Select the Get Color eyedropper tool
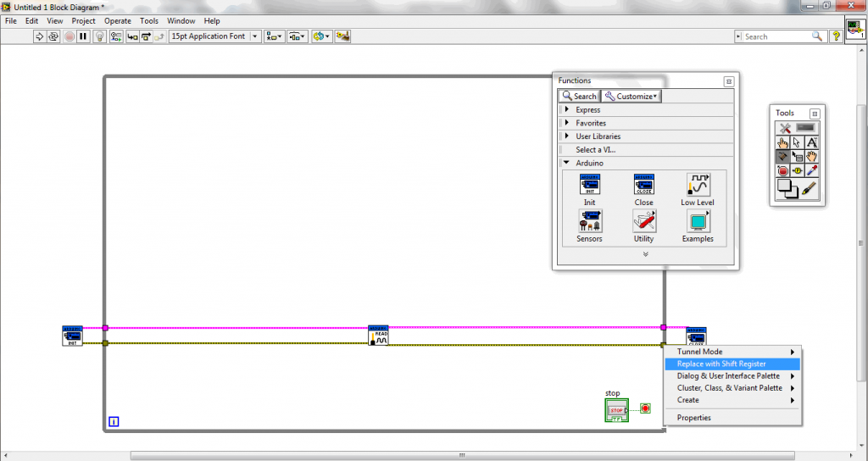Image resolution: width=868 pixels, height=461 pixels. 811,170
